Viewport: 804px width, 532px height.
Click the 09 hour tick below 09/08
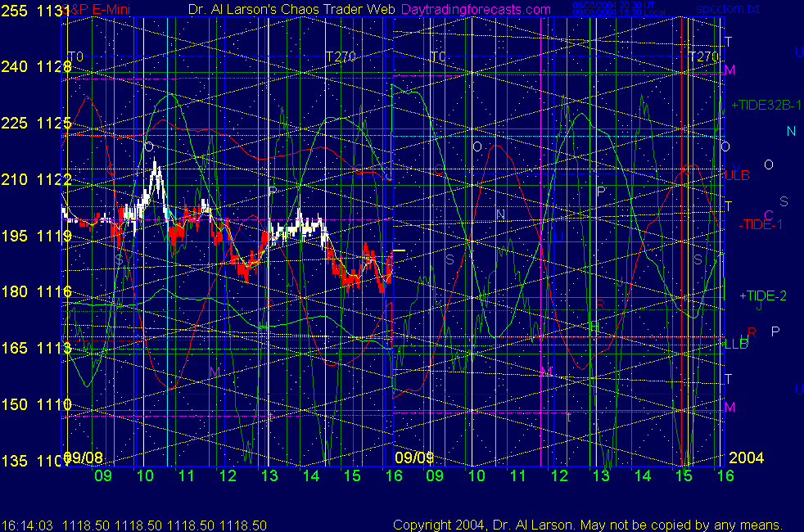coord(103,476)
